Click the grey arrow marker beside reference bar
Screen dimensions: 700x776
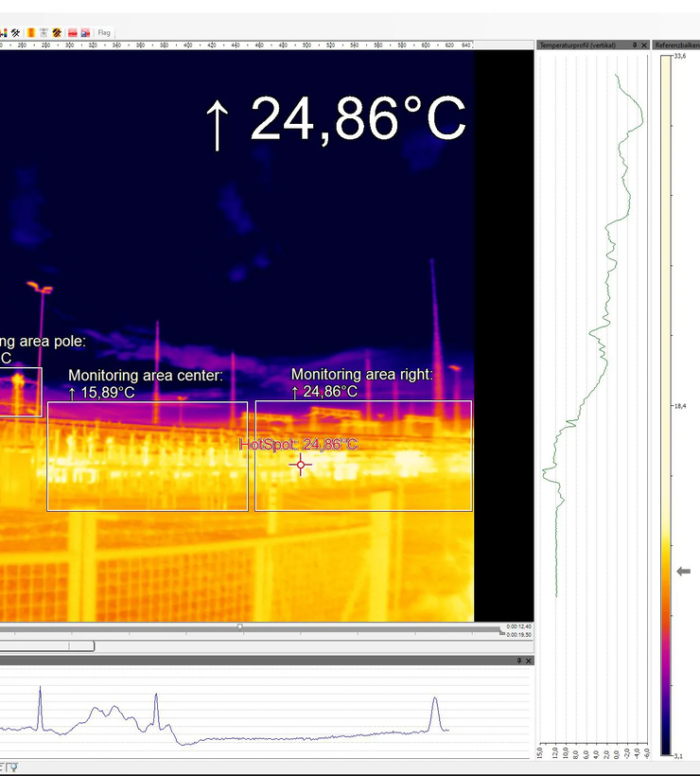point(684,572)
